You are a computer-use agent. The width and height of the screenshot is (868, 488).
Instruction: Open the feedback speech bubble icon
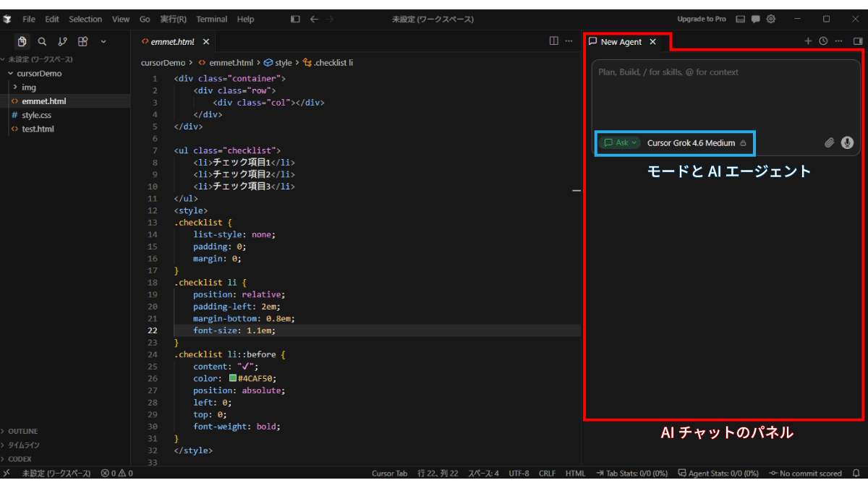click(x=756, y=19)
